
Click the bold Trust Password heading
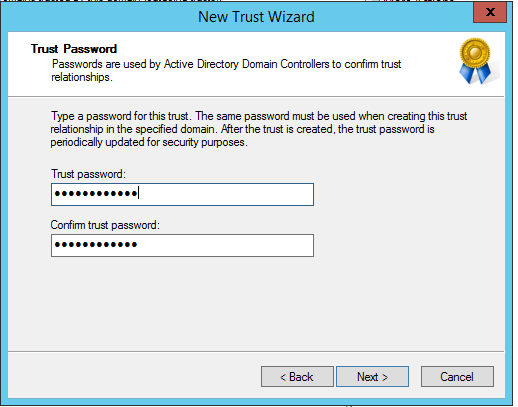pos(74,49)
